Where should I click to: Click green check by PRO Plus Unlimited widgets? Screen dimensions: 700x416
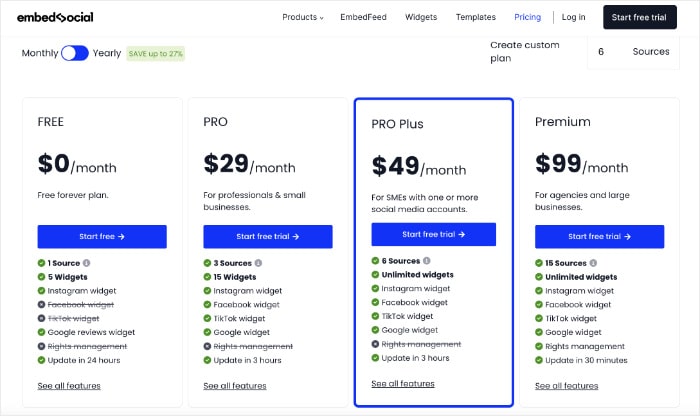click(x=375, y=275)
